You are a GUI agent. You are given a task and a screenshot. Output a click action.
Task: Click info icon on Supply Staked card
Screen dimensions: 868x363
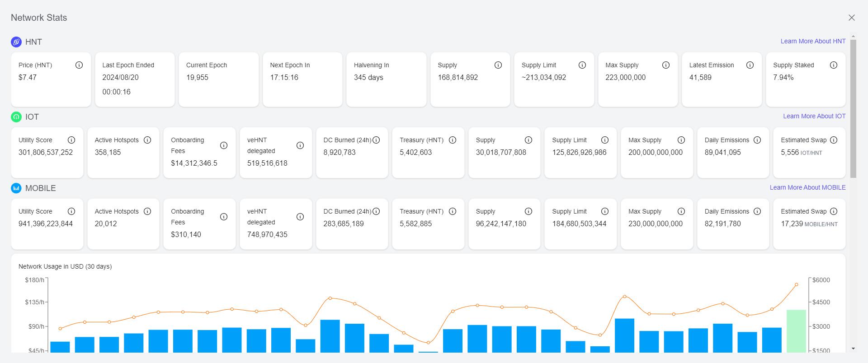click(834, 65)
